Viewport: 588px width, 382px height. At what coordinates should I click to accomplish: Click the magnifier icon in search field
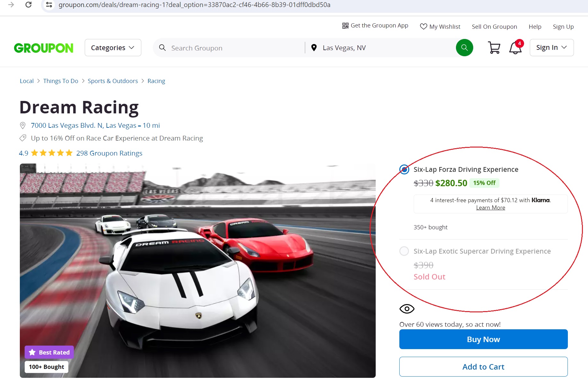point(162,48)
